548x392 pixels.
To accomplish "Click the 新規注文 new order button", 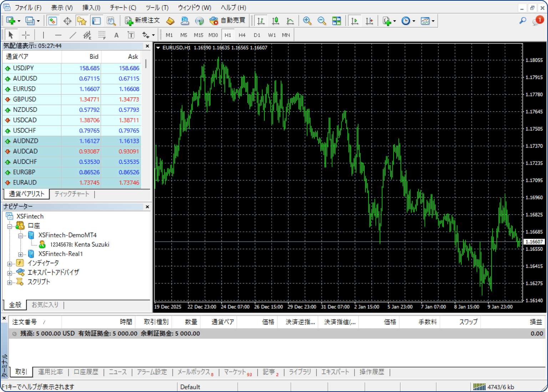I will (142, 21).
